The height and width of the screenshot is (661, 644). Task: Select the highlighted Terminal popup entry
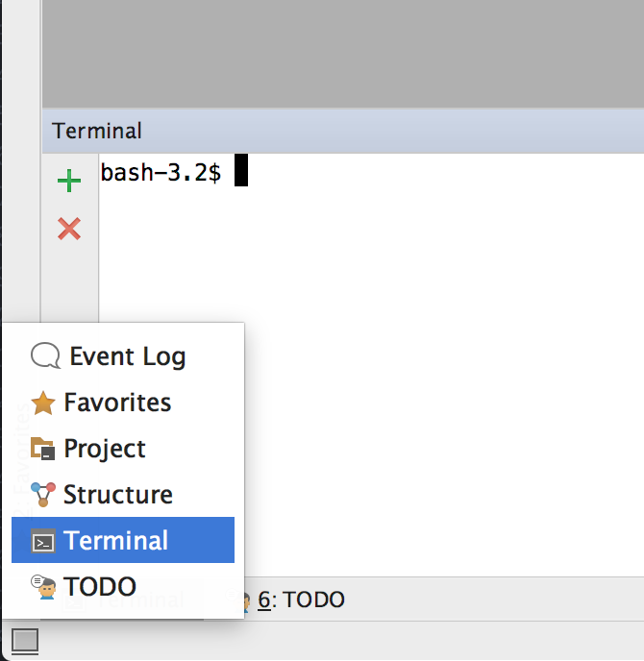123,540
